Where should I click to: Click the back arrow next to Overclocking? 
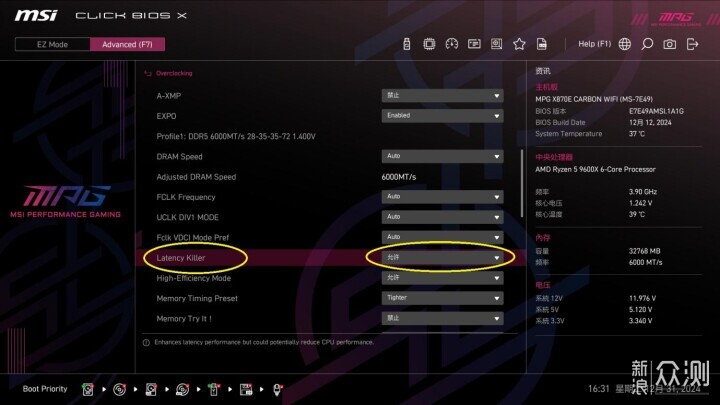(x=147, y=73)
